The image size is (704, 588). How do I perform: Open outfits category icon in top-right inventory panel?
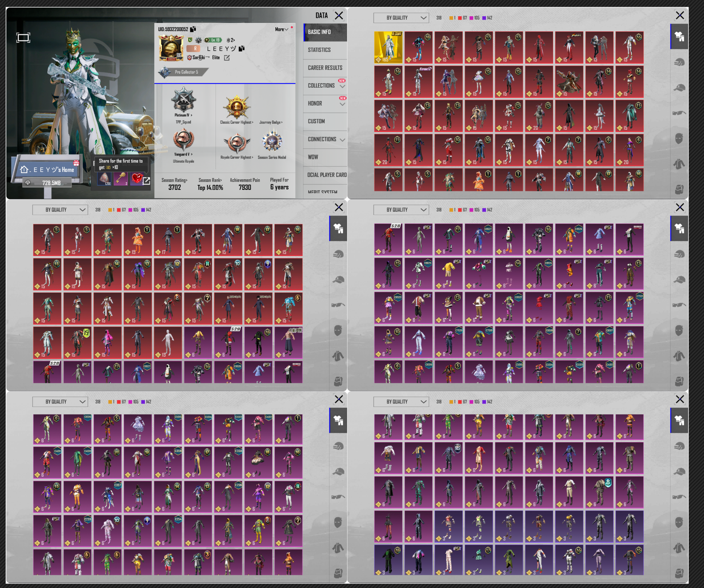coord(679,37)
